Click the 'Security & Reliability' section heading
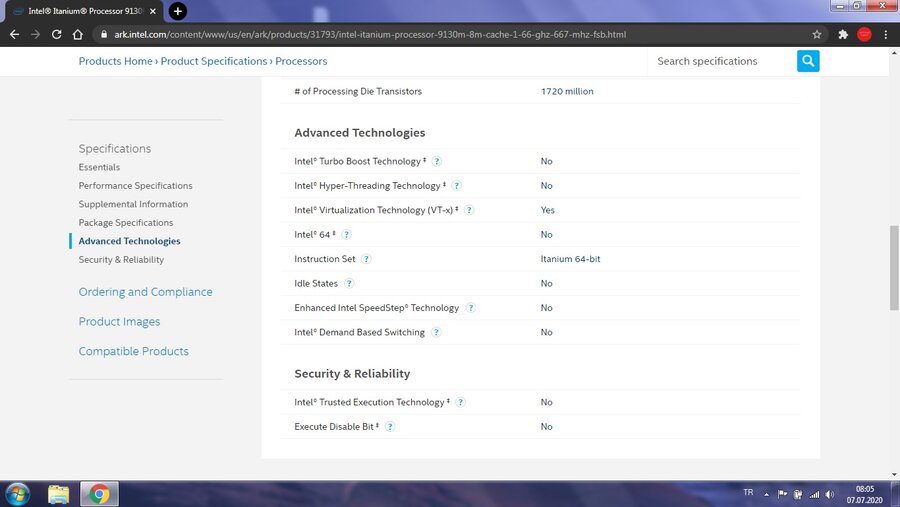Image resolution: width=900 pixels, height=507 pixels. click(352, 374)
